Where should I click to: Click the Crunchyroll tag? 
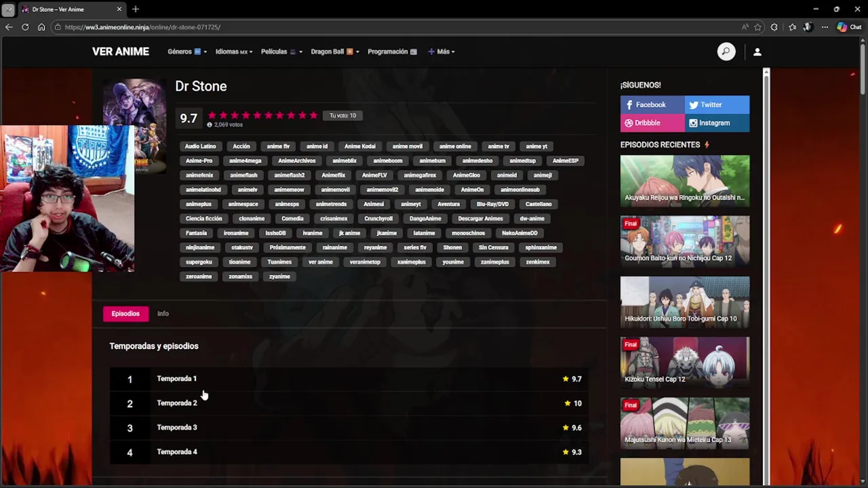(378, 218)
